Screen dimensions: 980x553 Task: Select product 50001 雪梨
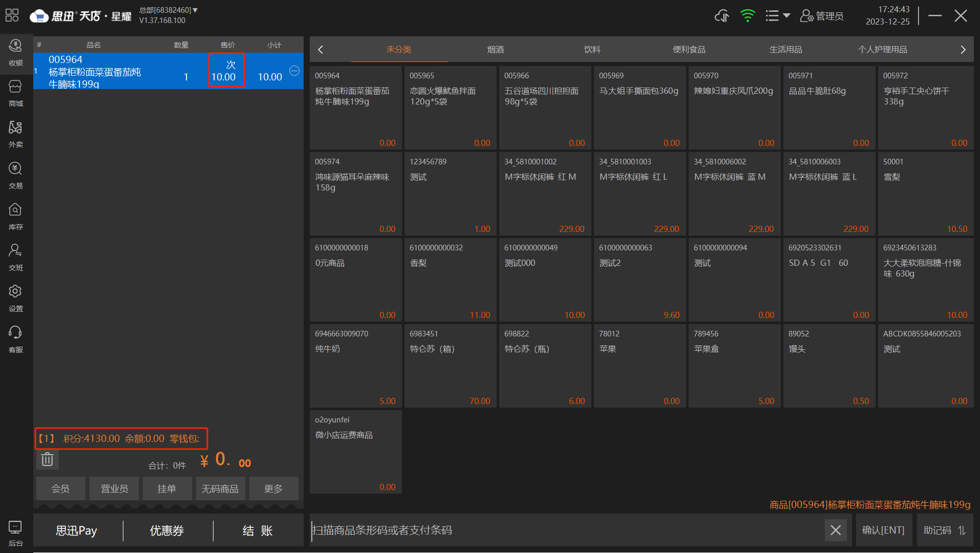click(926, 194)
